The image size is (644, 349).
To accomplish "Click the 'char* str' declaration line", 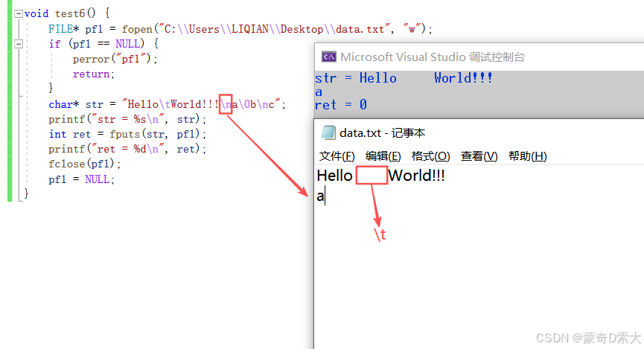I will tap(168, 104).
